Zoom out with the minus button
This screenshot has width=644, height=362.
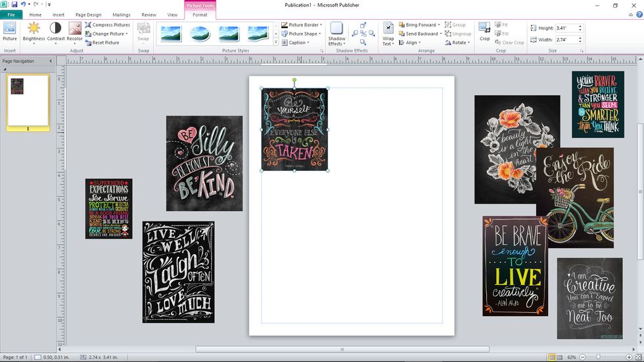[x=582, y=357]
